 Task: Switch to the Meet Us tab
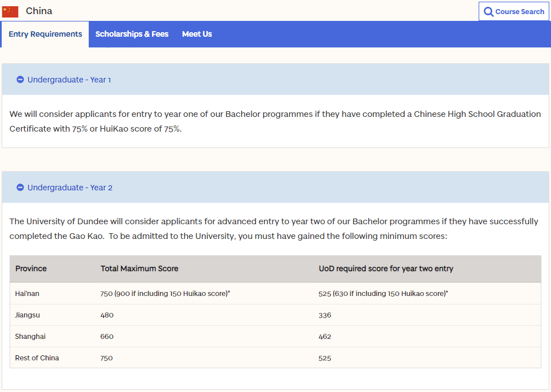click(197, 34)
